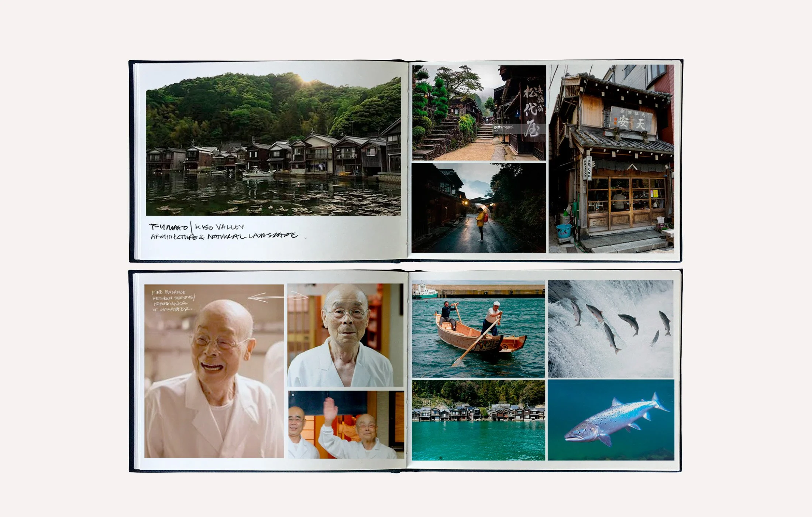Select the turquoise bay boathouses photo
The height and width of the screenshot is (517, 812).
pyautogui.click(x=478, y=420)
